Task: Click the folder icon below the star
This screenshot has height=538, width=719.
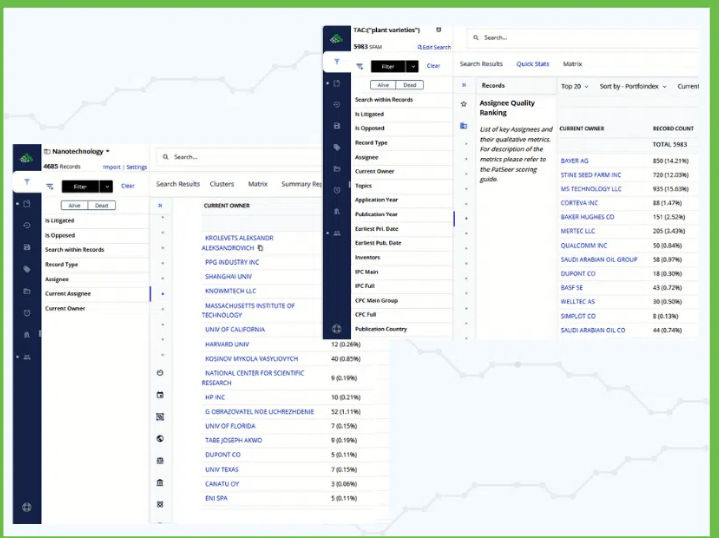Action: pos(464,126)
